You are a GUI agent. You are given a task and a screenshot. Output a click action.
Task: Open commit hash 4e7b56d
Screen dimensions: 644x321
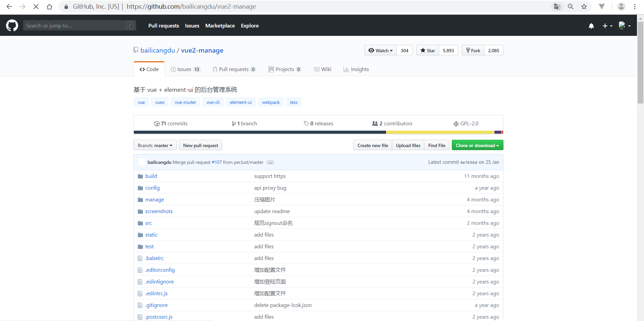[x=468, y=163]
